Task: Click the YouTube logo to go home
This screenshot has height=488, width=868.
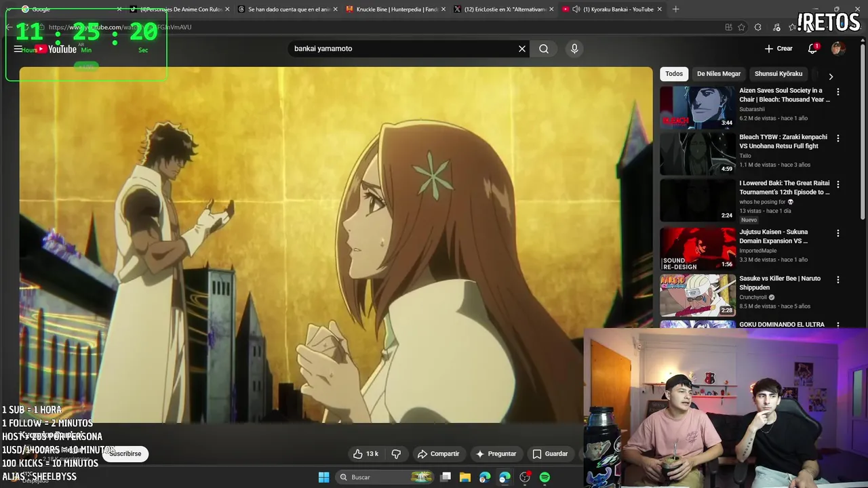Action: (57, 49)
